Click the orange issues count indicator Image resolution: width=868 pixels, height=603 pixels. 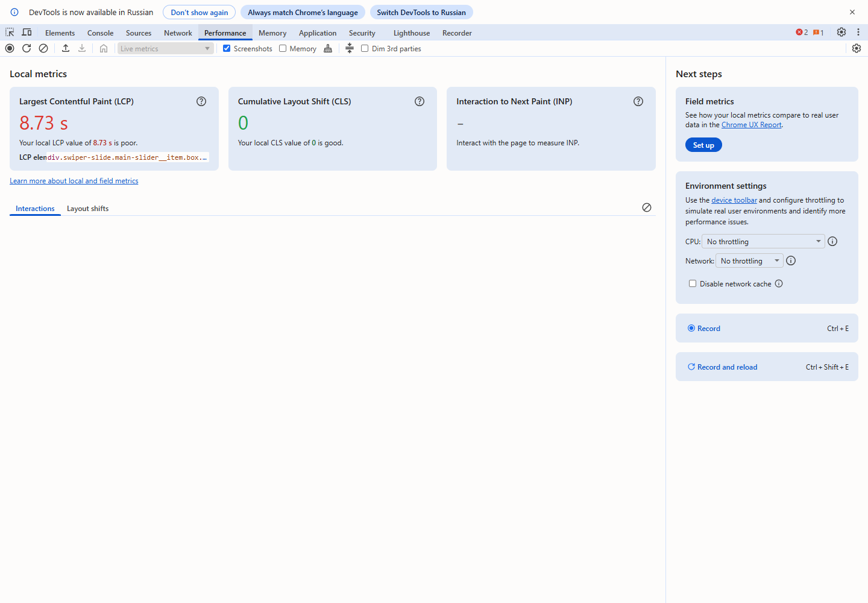click(x=818, y=33)
